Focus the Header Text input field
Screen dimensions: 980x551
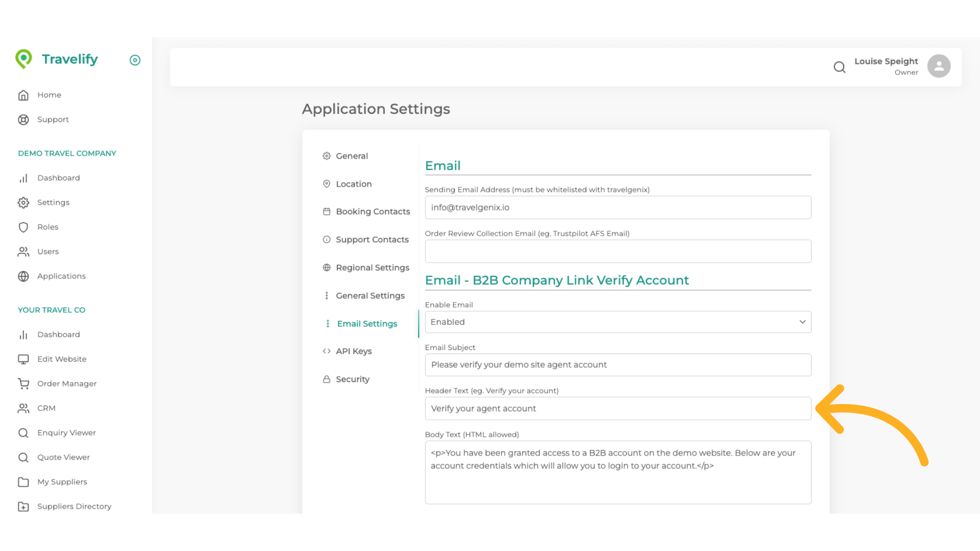(618, 409)
